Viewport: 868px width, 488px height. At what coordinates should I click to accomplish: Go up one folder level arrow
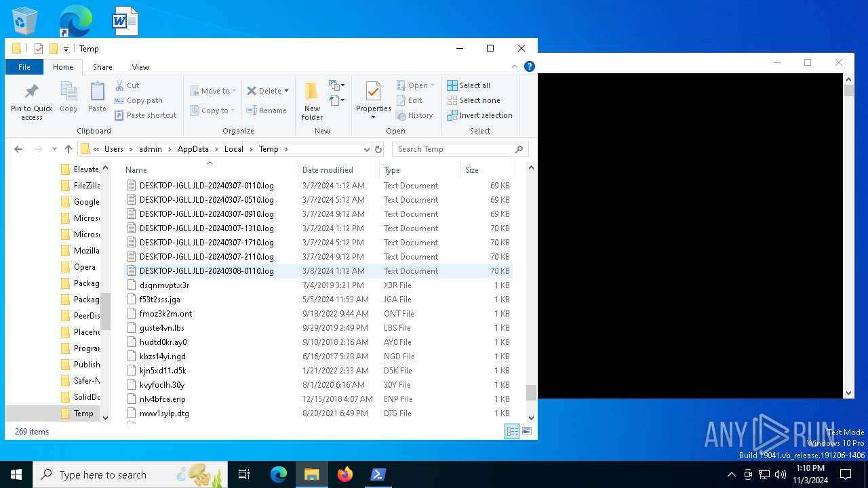click(68, 149)
